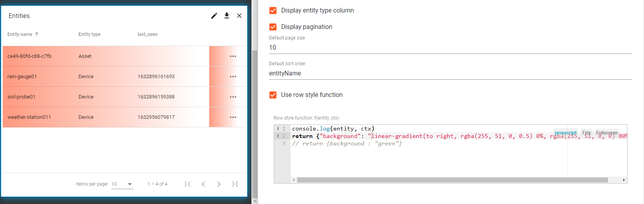Edit the Default sort order field
Screen dimensions: 644x204
[x=450, y=73]
